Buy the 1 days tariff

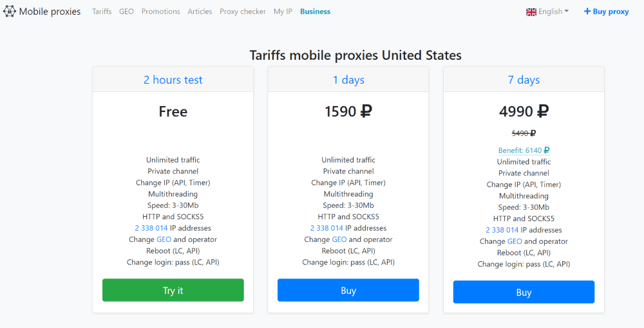[348, 290]
